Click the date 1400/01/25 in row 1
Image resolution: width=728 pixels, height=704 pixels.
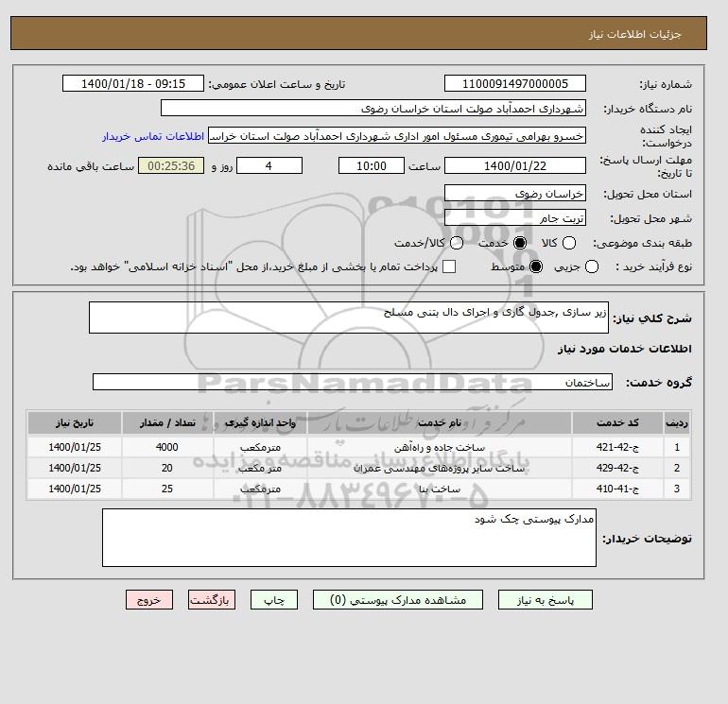[75, 447]
